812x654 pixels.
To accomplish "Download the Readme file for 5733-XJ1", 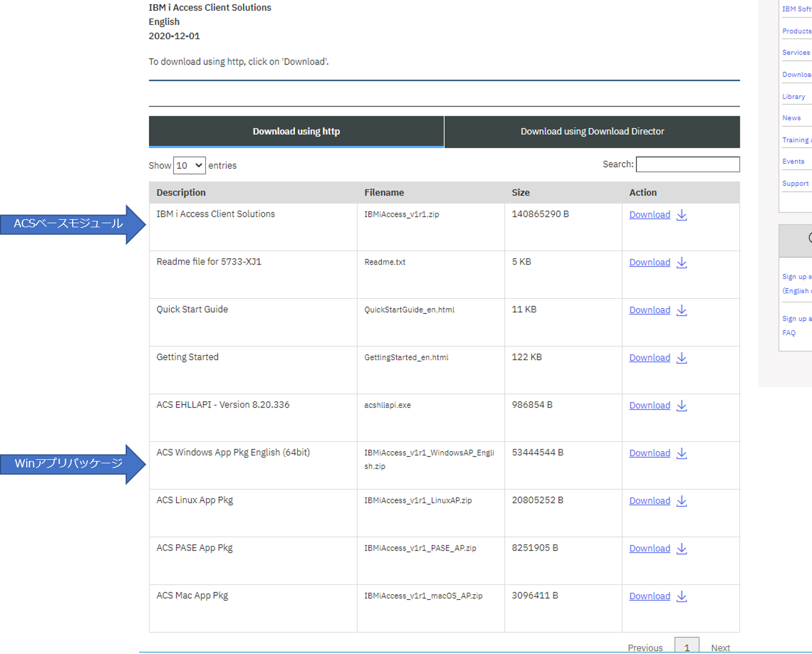I will pos(650,263).
